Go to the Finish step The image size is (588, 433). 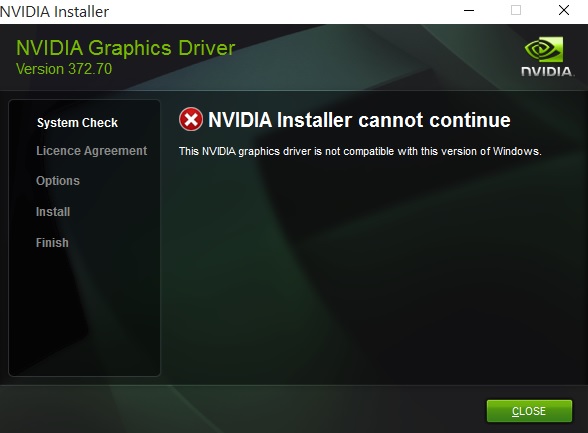click(x=52, y=243)
